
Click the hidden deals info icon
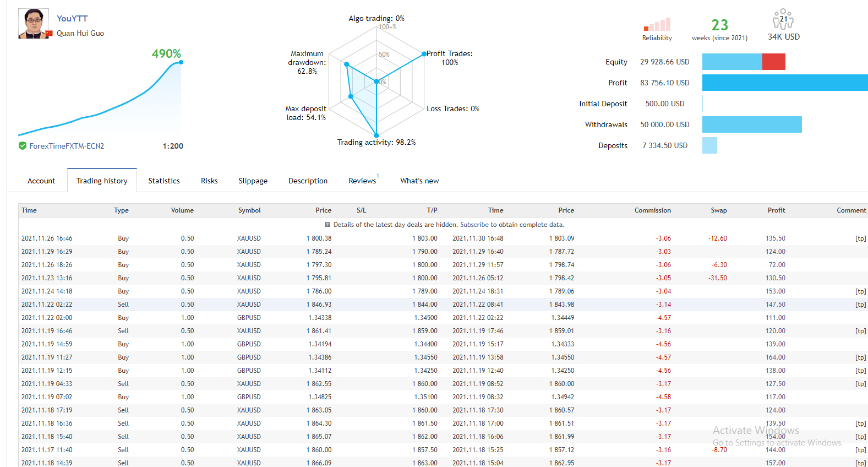pos(328,225)
